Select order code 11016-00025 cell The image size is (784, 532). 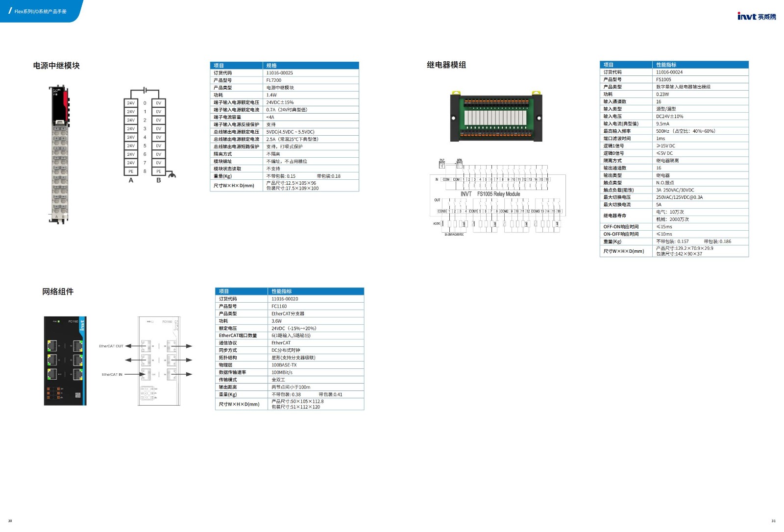(x=280, y=73)
